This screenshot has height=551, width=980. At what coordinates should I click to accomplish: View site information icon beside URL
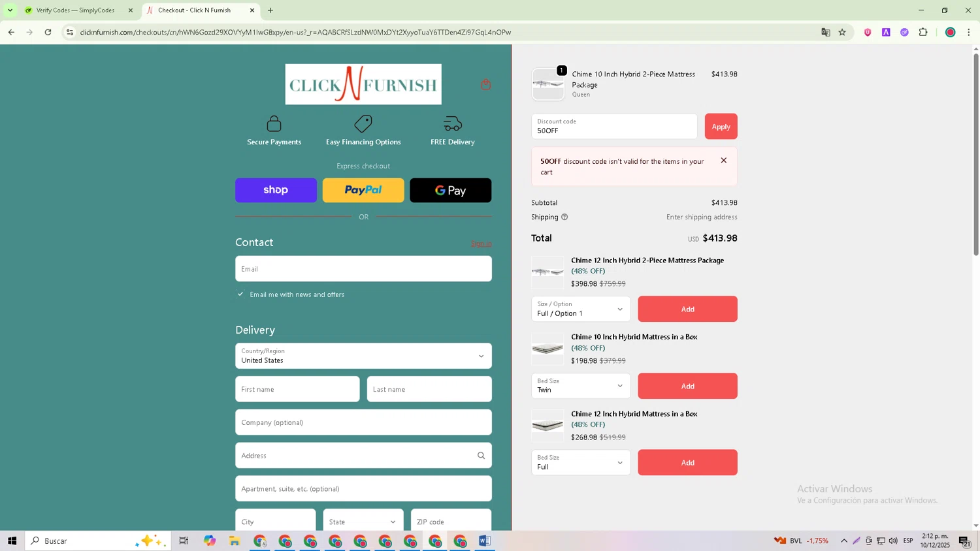pyautogui.click(x=70, y=32)
